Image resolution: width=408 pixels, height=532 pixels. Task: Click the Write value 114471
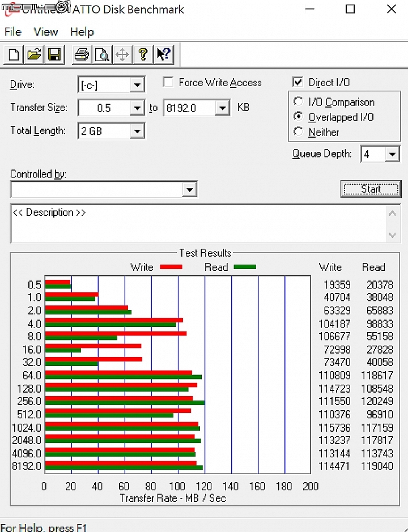pyautogui.click(x=334, y=466)
